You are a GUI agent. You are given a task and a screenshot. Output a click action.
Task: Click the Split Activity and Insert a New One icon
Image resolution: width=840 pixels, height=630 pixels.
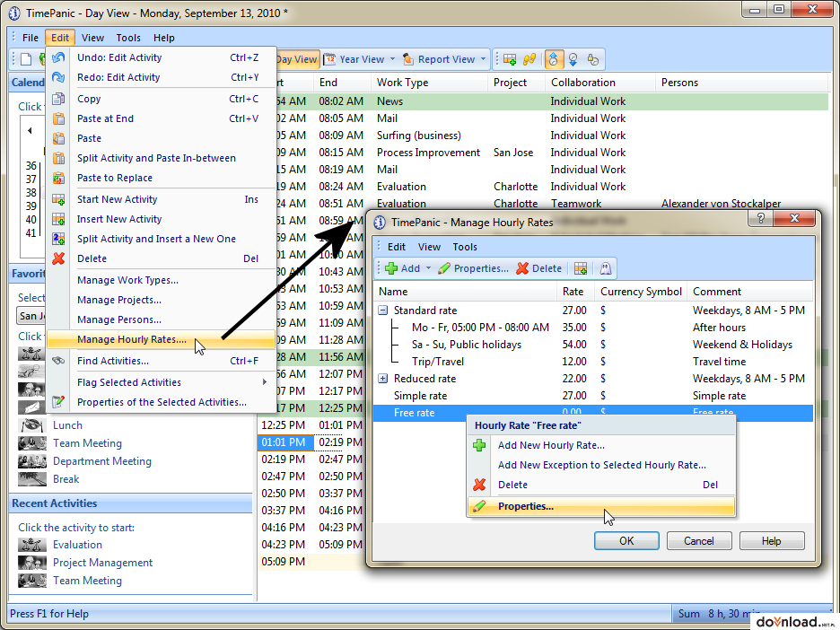pyautogui.click(x=58, y=239)
